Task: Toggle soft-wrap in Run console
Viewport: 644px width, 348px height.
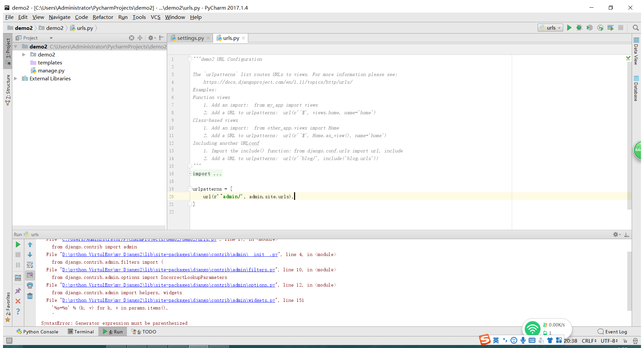Action: click(x=30, y=265)
